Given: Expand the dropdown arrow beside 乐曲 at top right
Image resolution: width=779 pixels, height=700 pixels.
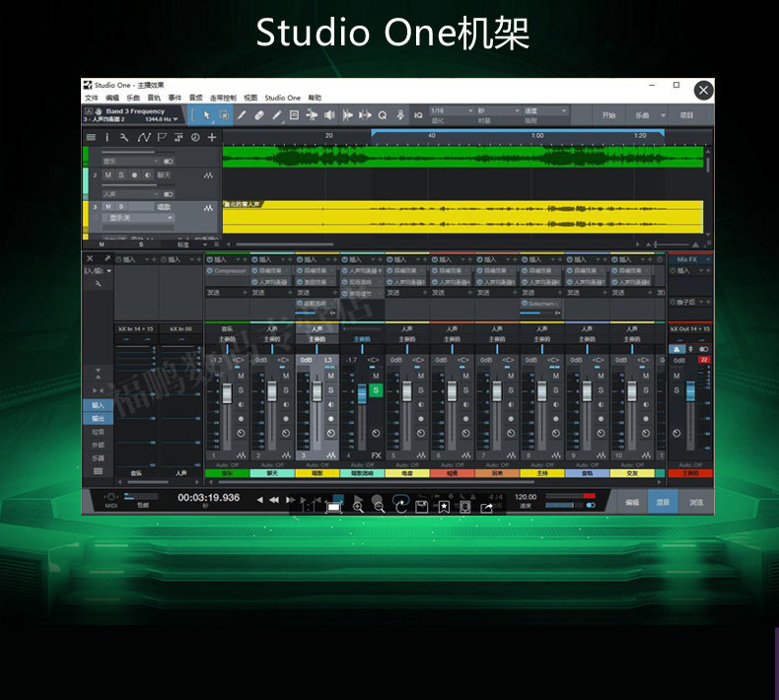Looking at the screenshot, I should 663,115.
